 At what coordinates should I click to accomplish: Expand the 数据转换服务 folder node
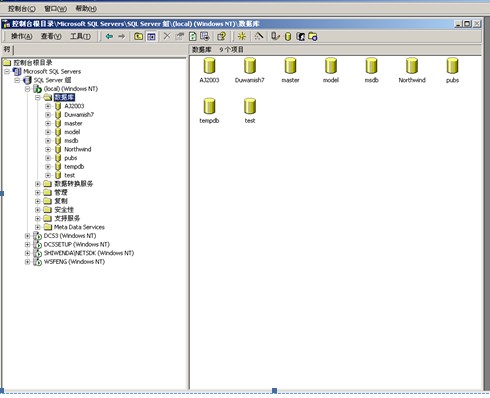[38, 184]
